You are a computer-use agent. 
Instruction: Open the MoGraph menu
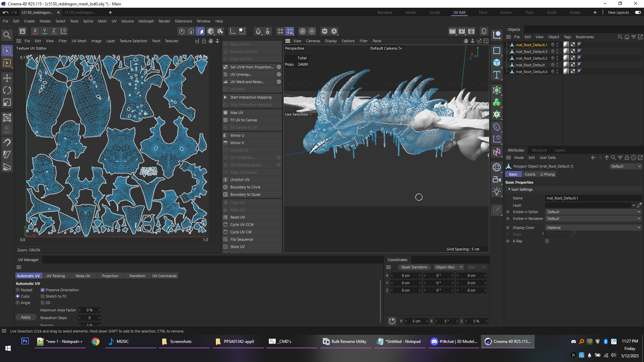[x=146, y=21]
